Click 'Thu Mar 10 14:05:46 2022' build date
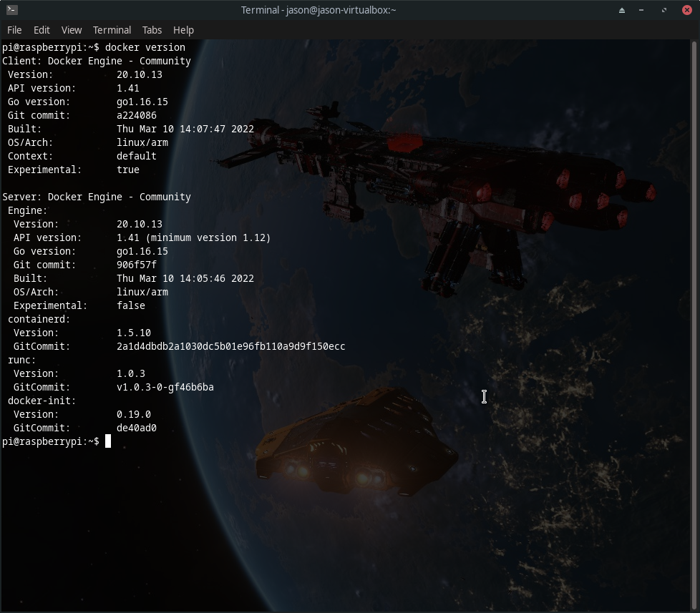 coord(185,278)
